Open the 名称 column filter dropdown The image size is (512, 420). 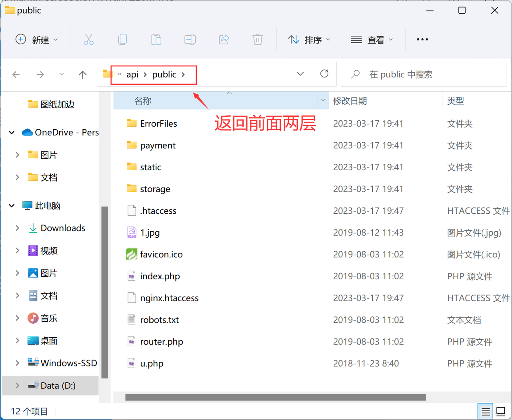coord(323,100)
